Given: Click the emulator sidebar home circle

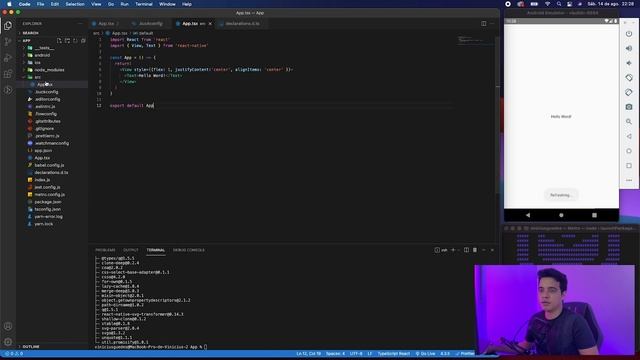Looking at the screenshot, I should tap(629, 151).
